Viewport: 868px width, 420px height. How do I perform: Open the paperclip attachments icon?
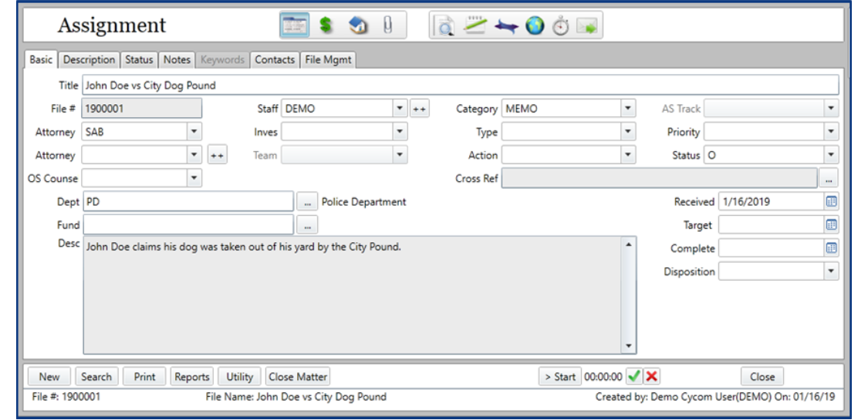click(x=387, y=25)
